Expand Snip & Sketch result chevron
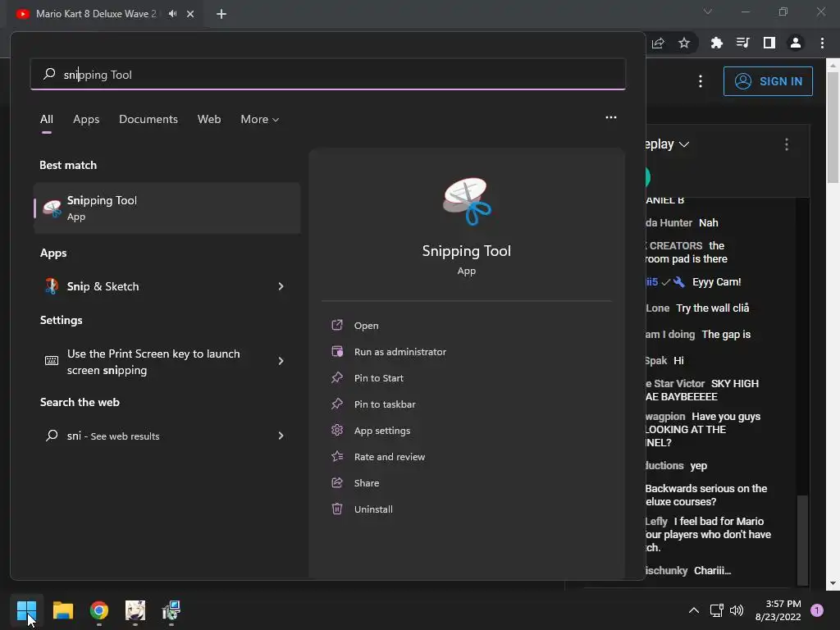This screenshot has width=840, height=630. 281,286
